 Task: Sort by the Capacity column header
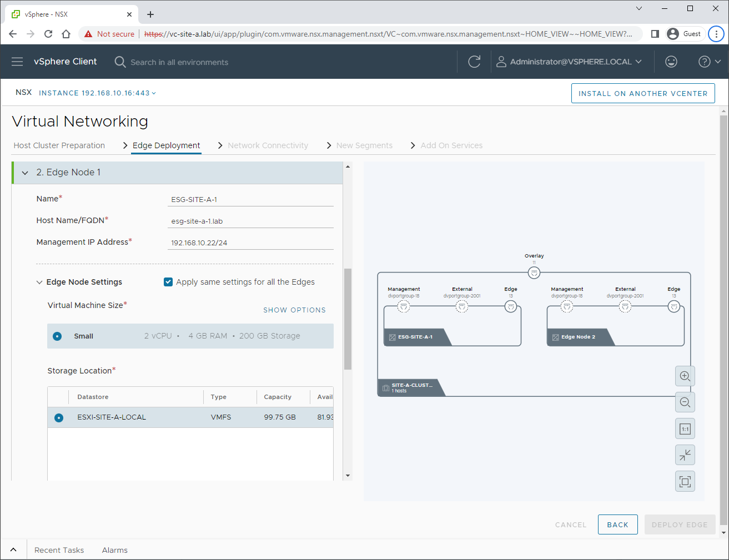pos(278,397)
